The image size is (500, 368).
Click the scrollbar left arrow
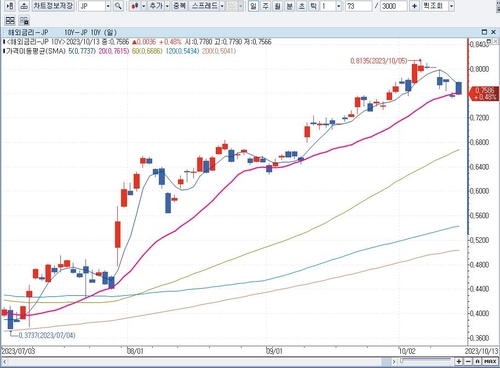point(5,361)
